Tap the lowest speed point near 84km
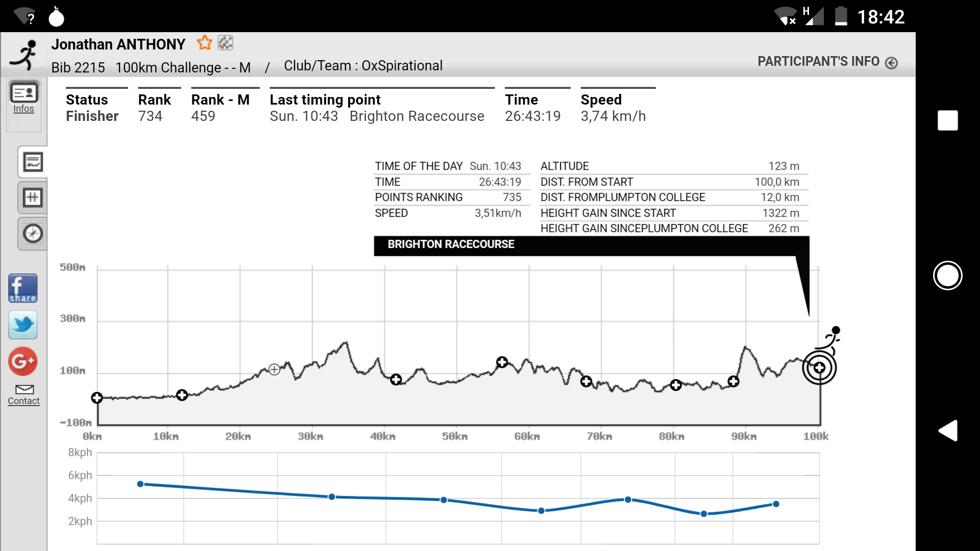 pos(704,514)
